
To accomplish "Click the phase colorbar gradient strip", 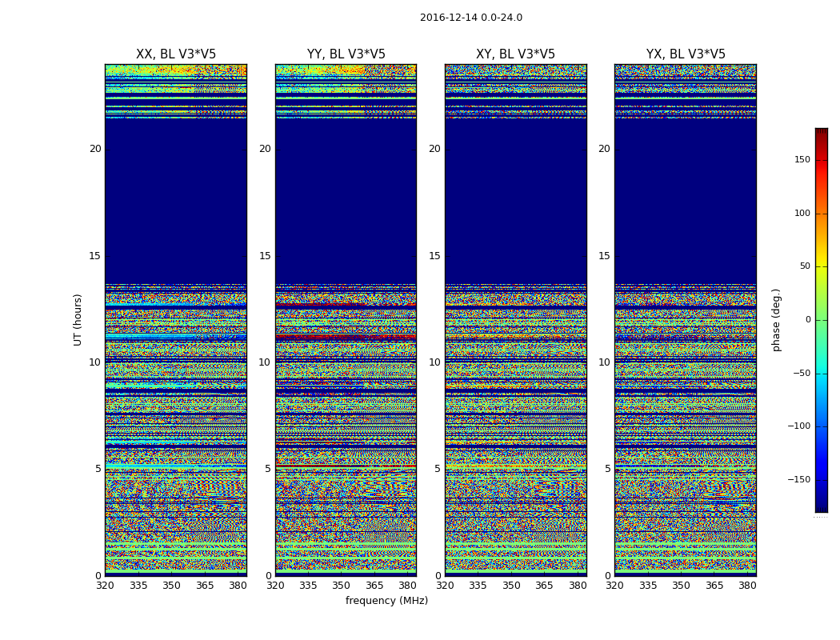I will pos(822,320).
